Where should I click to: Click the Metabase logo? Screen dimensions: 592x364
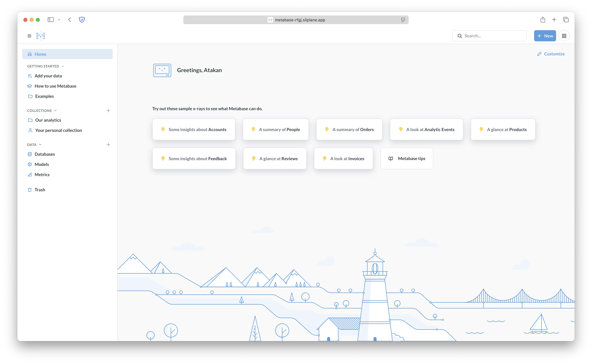click(40, 36)
